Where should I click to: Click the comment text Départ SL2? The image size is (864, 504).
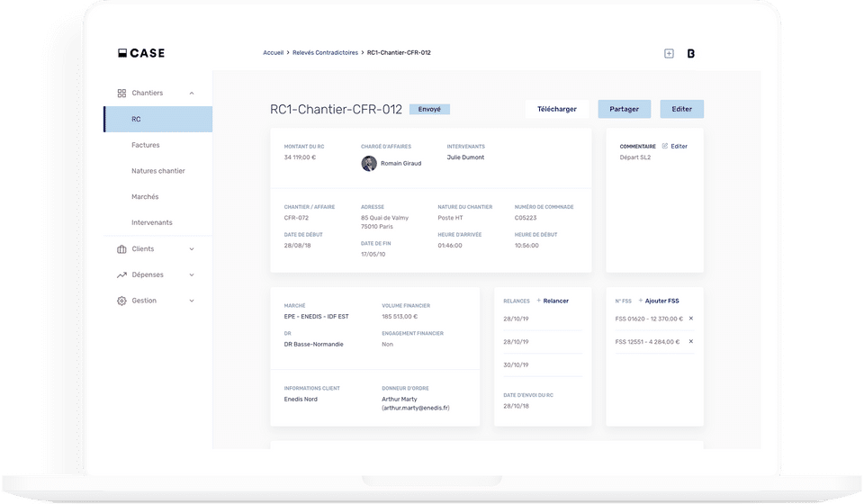(x=635, y=157)
